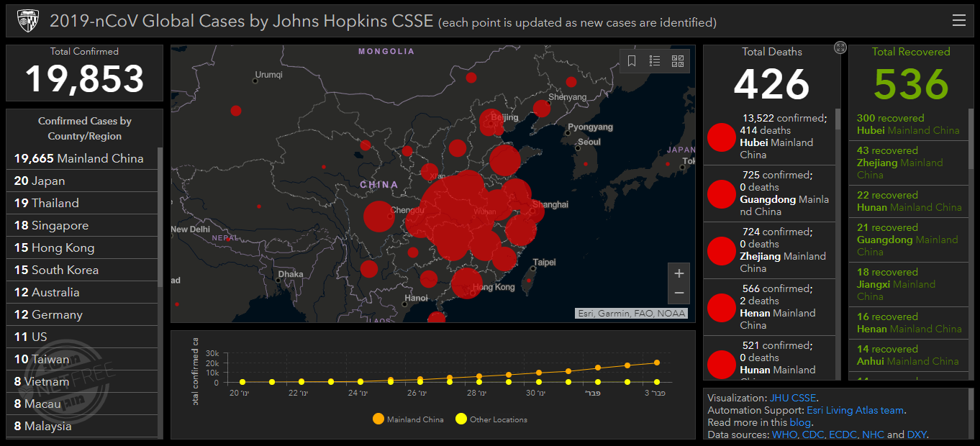The width and height of the screenshot is (980, 446).
Task: Zoom out on the map
Action: pyautogui.click(x=679, y=293)
